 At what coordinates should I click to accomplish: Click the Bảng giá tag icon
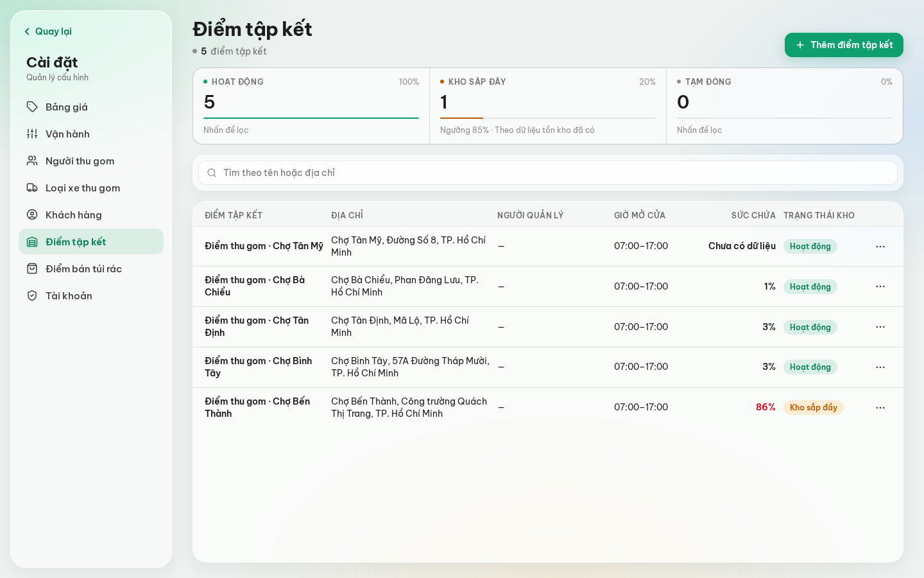point(32,107)
